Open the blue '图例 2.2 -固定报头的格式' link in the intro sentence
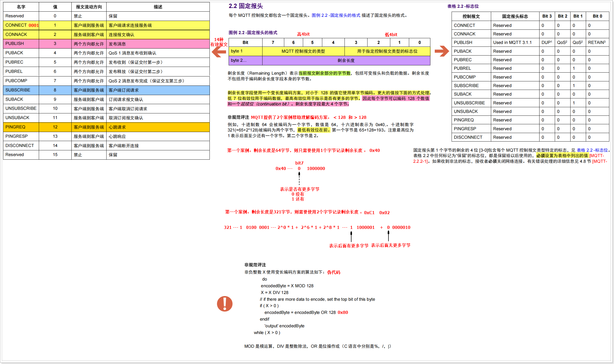Image resolution: width=614 pixels, height=364 pixels. (336, 16)
